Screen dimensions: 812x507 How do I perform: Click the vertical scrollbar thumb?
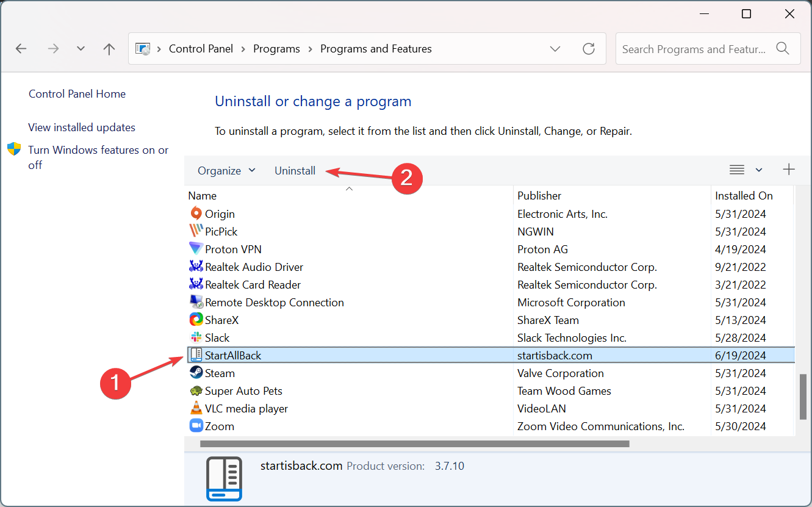tap(803, 397)
